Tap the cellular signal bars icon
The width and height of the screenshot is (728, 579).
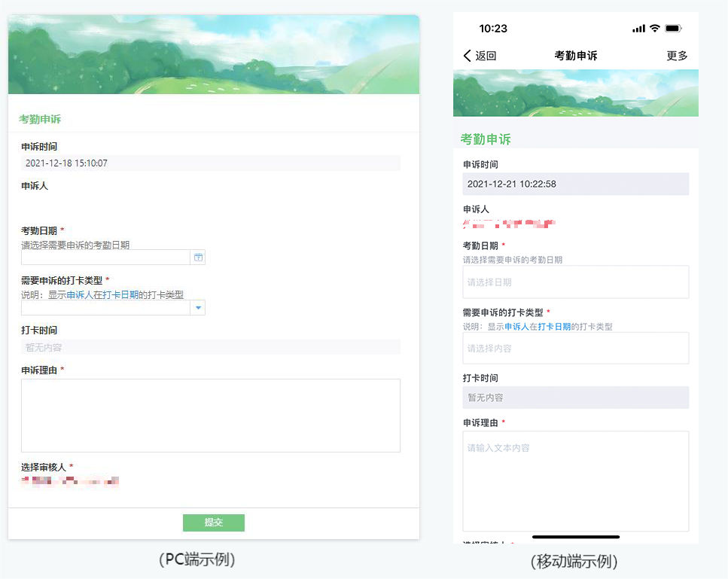(638, 29)
